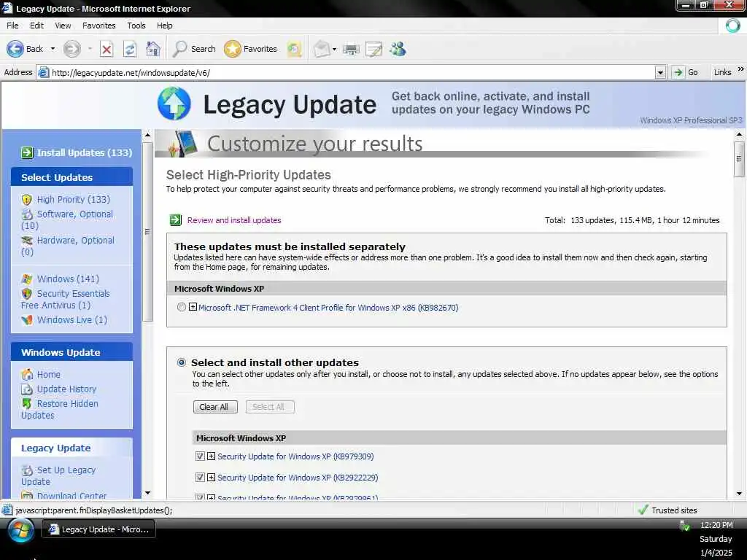The height and width of the screenshot is (560, 747).
Task: Click the main content scrollbar thumb
Action: pos(739,159)
